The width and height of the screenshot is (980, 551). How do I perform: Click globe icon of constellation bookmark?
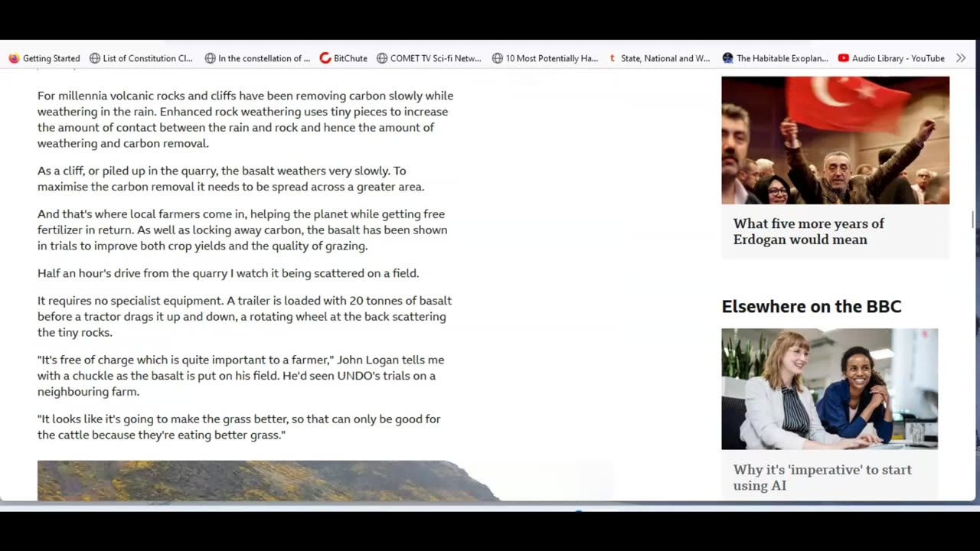(x=210, y=58)
